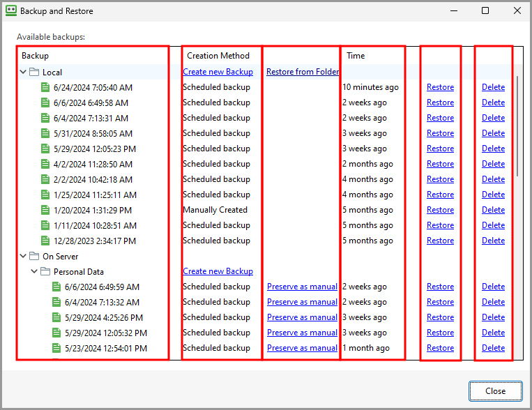Click the RoboForm app icon in title bar
Viewport: 532px width, 410px height.
pos(11,10)
